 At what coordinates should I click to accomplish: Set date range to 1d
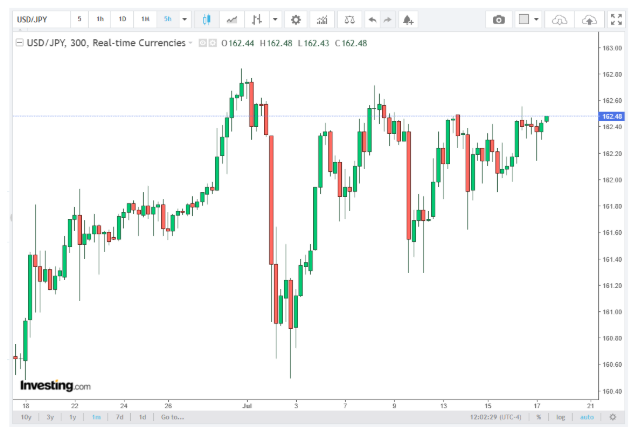142,417
